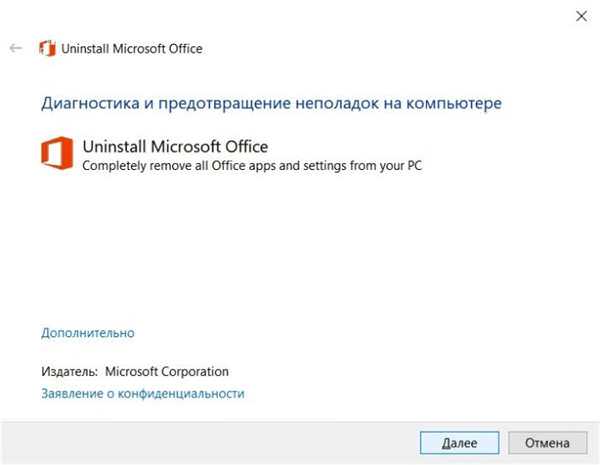Open the Заявление о конфиденциальности link
The image size is (600, 465).
pos(143,394)
